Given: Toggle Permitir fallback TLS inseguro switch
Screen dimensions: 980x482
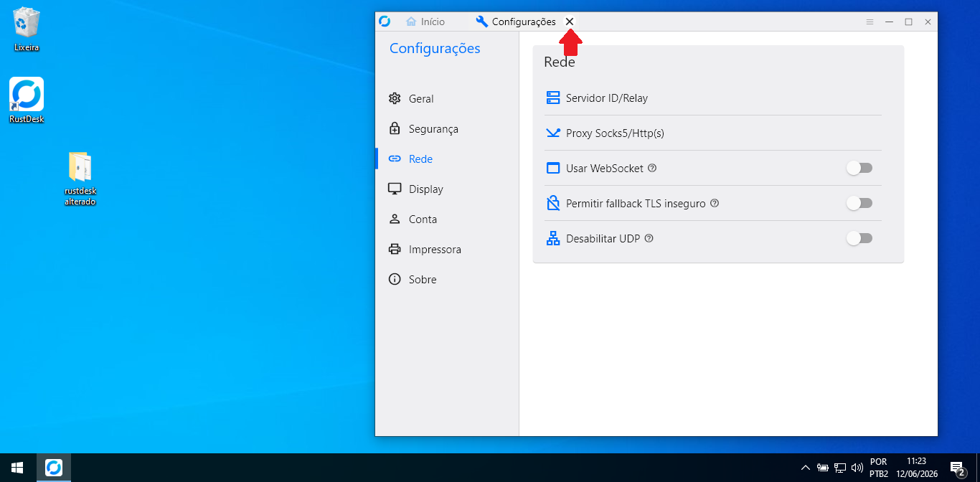Looking at the screenshot, I should click(859, 204).
